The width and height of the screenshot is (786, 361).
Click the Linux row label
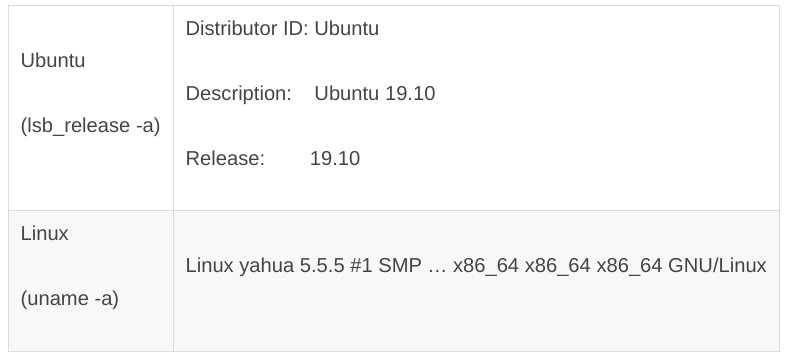[44, 234]
